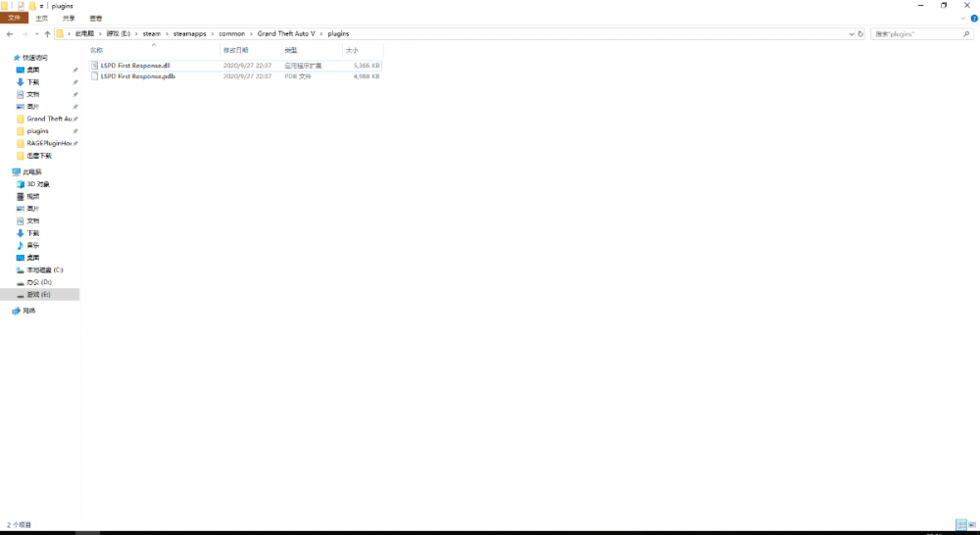Open the Quick Access Toolbar customize arrow
Screen dimensions: 980x535
click(41, 6)
